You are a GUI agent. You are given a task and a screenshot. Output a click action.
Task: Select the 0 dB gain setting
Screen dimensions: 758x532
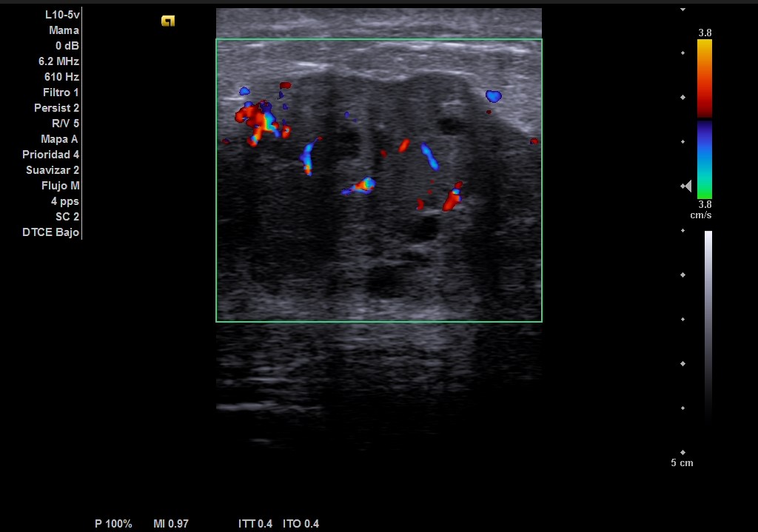tap(67, 46)
